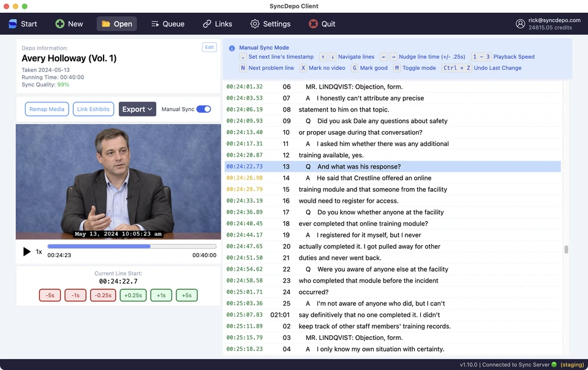The height and width of the screenshot is (370, 588).
Task: Edit the depo information
Action: (x=209, y=47)
